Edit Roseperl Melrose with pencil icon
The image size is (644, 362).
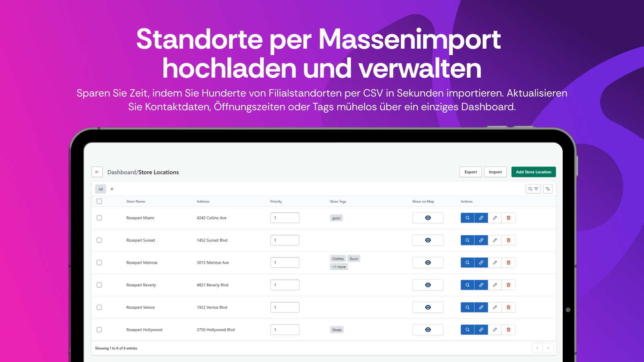495,263
